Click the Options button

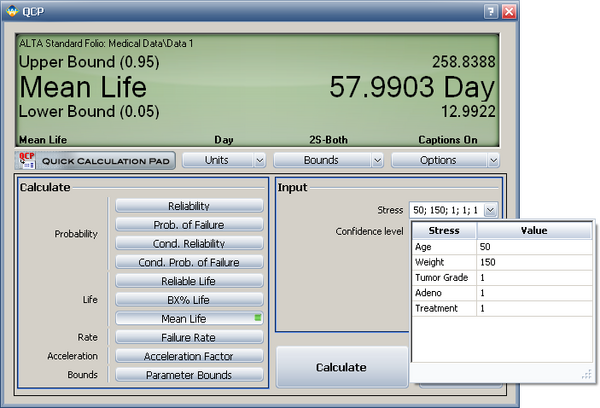click(x=439, y=160)
